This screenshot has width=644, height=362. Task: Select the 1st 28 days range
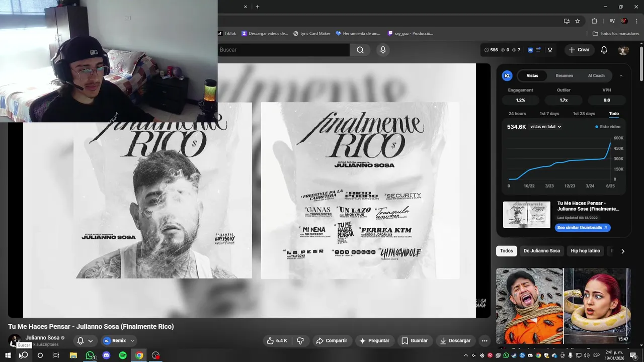pos(584,114)
